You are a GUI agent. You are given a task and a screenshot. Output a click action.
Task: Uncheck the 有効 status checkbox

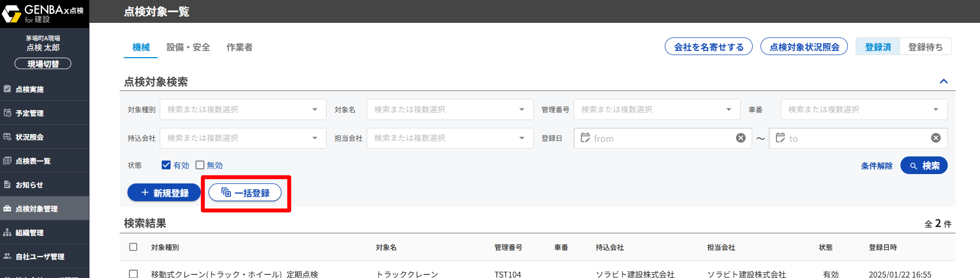166,165
